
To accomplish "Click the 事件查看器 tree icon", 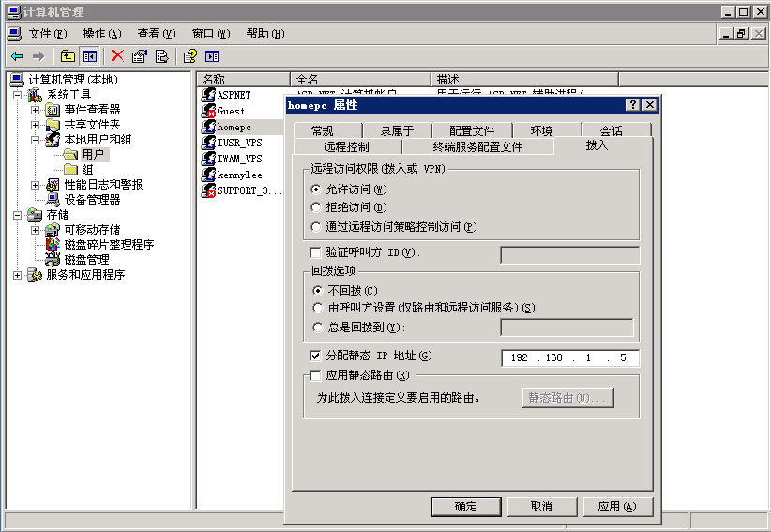I will 53,110.
